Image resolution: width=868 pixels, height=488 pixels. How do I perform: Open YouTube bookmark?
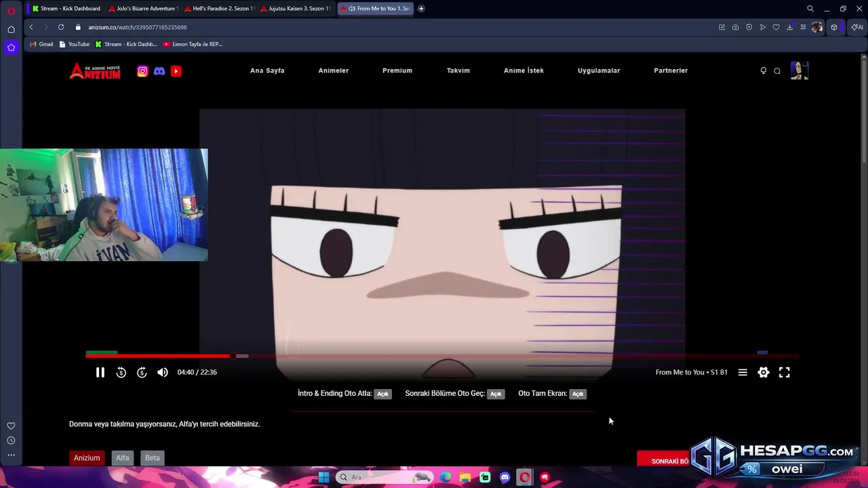click(74, 44)
